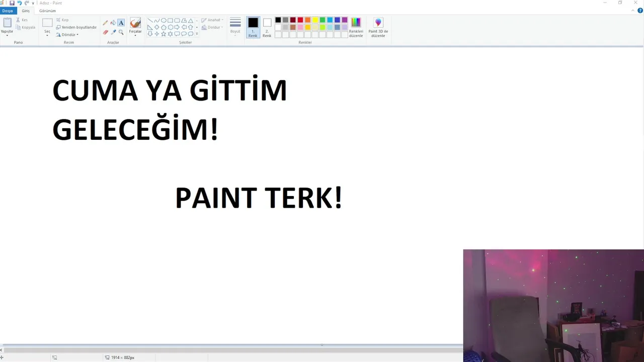Viewport: 644px width, 362px height.
Task: Open the Boyut line size dropdown
Action: pyautogui.click(x=235, y=27)
